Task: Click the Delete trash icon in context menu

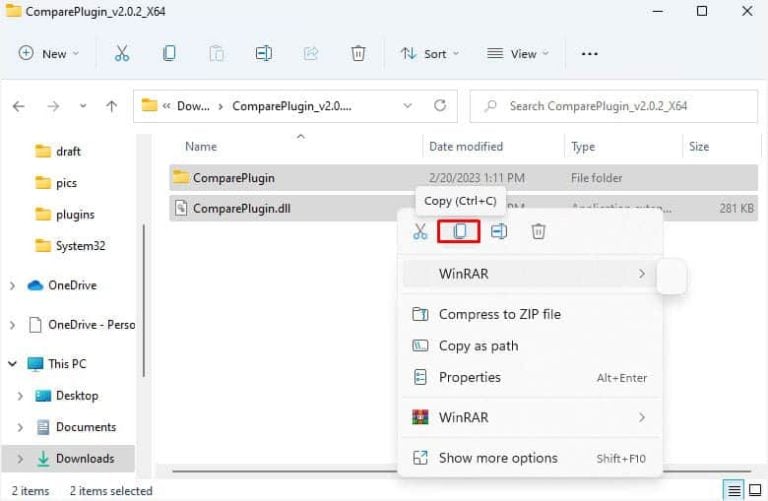Action: (538, 231)
